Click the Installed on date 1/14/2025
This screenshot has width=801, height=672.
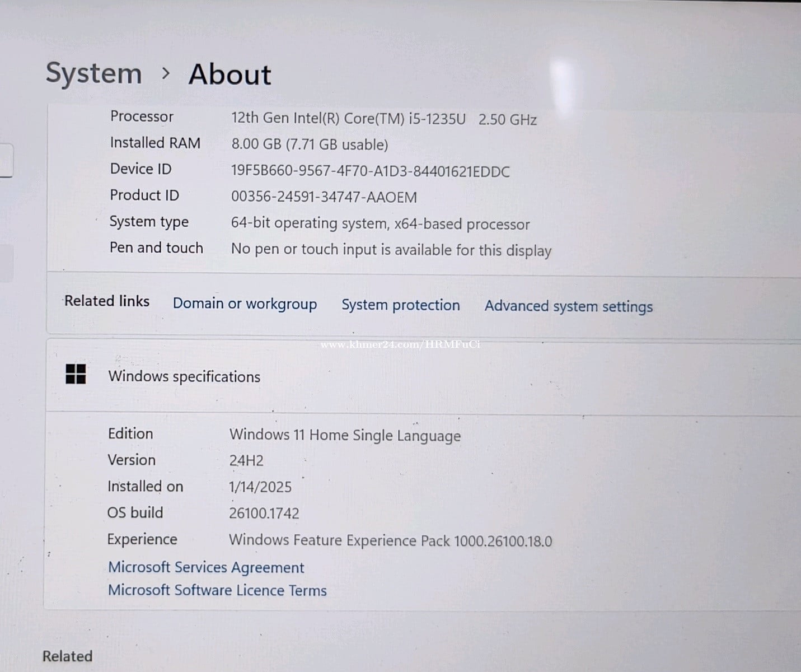260,487
